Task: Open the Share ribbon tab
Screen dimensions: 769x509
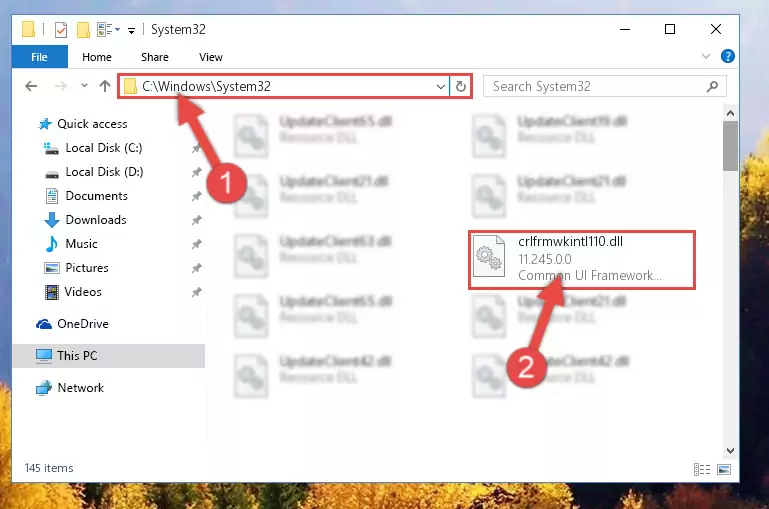Action: [x=155, y=57]
